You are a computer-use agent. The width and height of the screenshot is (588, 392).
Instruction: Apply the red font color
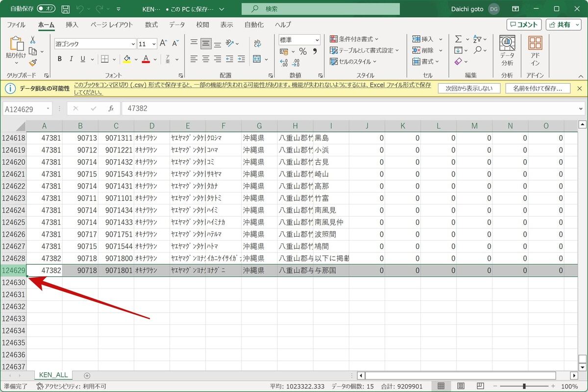click(x=146, y=59)
